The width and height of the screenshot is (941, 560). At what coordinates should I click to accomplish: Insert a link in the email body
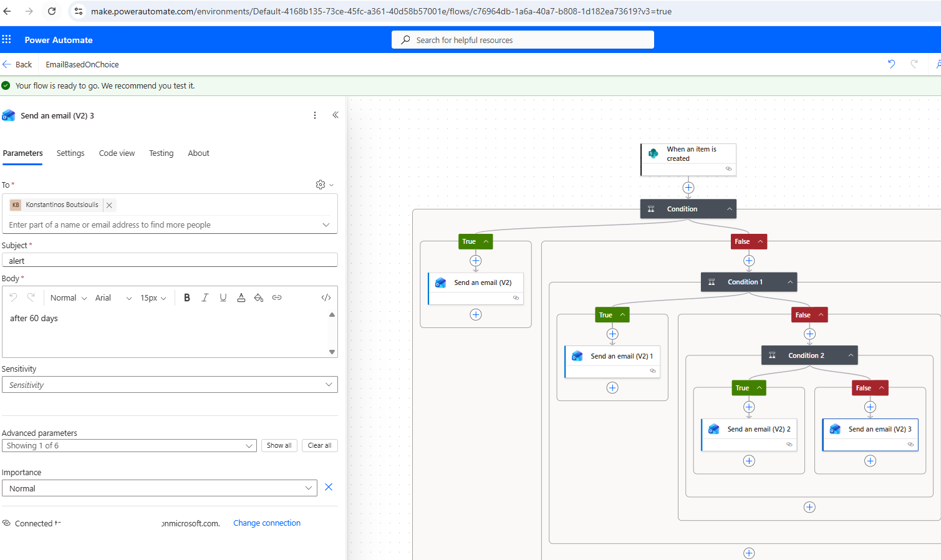click(x=277, y=298)
